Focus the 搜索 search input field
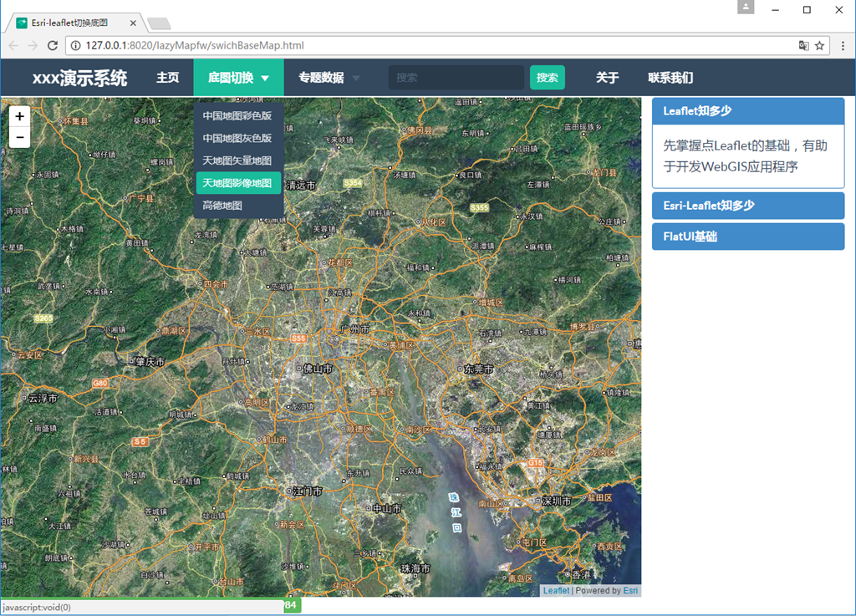This screenshot has height=616, width=856. (456, 78)
